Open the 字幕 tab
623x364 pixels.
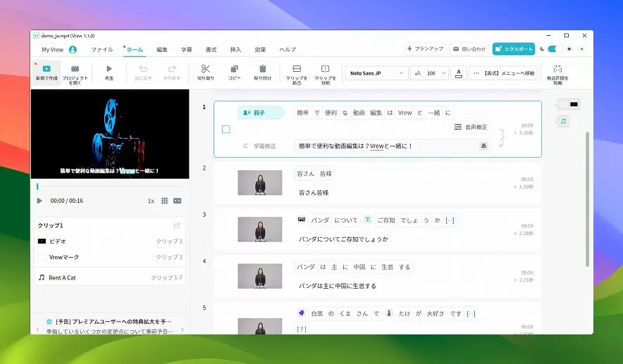click(186, 49)
